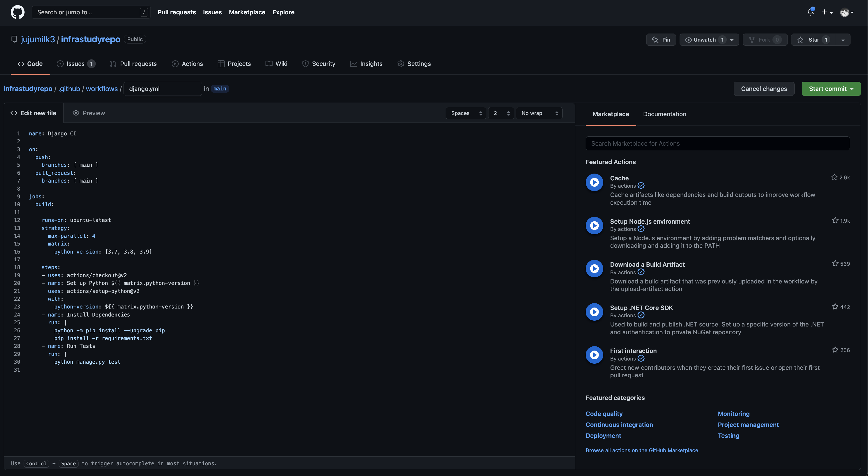Image resolution: width=868 pixels, height=476 pixels.
Task: Click the Cache action play icon
Action: (594, 182)
